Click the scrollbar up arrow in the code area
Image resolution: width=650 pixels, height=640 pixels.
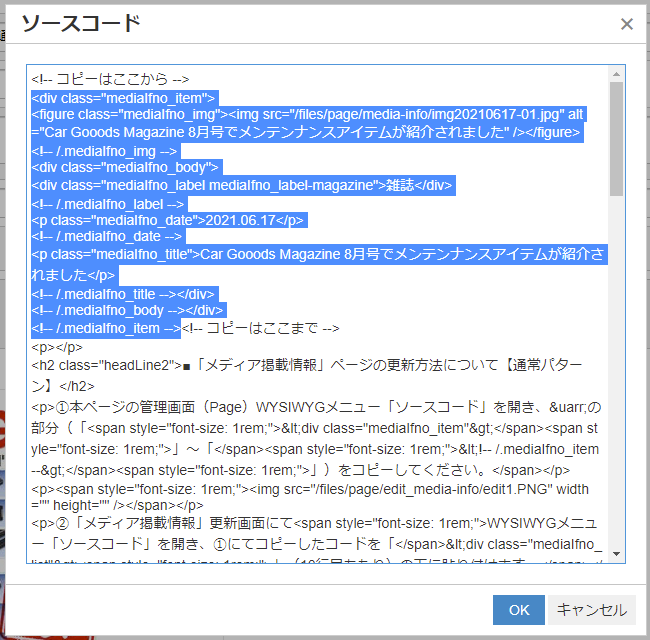tap(616, 75)
